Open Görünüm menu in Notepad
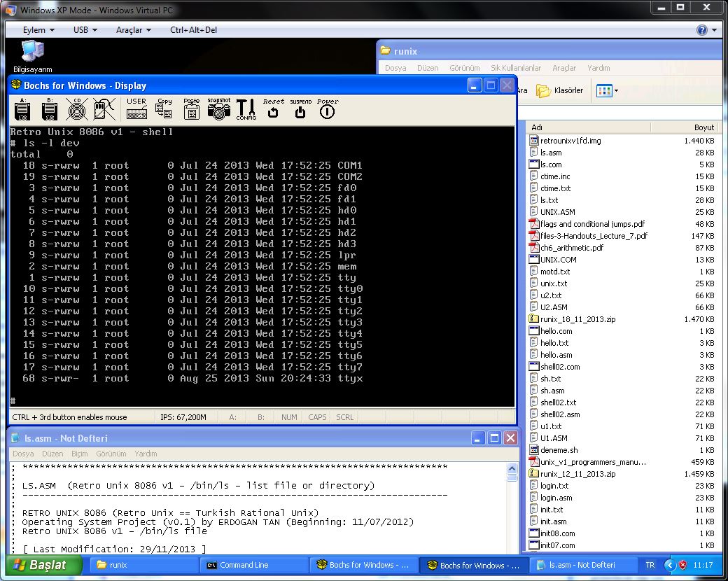This screenshot has width=728, height=581. coord(111,454)
